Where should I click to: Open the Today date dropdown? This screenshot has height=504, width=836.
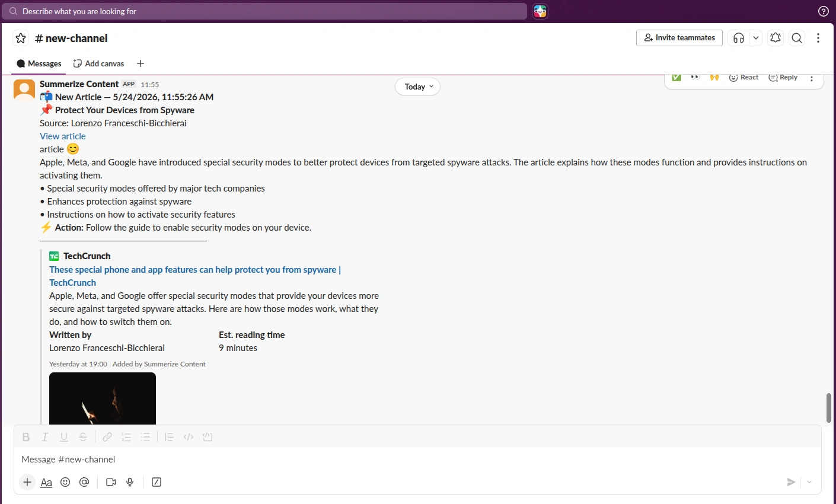(418, 87)
